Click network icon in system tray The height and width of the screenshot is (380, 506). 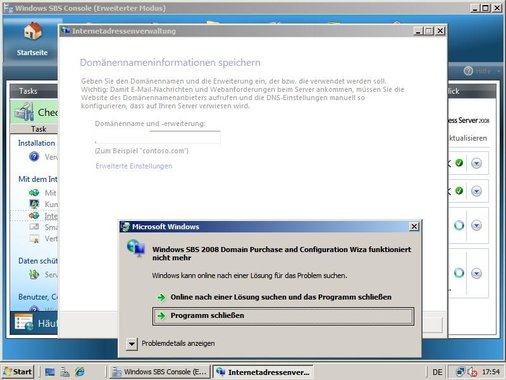(x=460, y=372)
